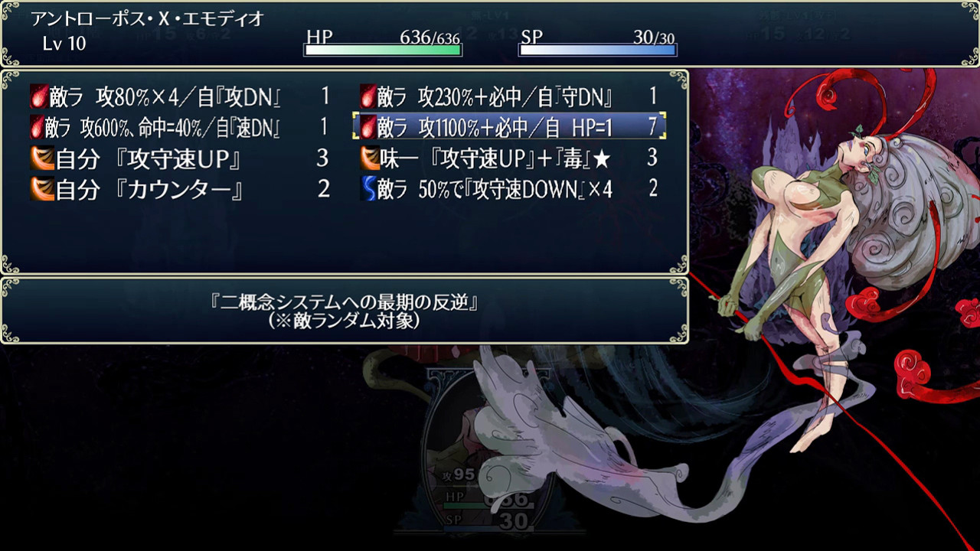This screenshot has height=551, width=980.
Task: Click blue debuff icon beside 攻守速DOWN skill
Action: [x=368, y=189]
